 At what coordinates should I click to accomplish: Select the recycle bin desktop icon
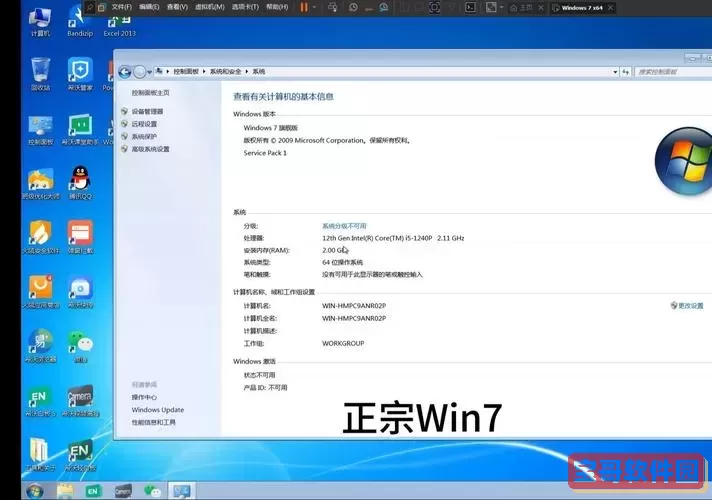(x=40, y=74)
